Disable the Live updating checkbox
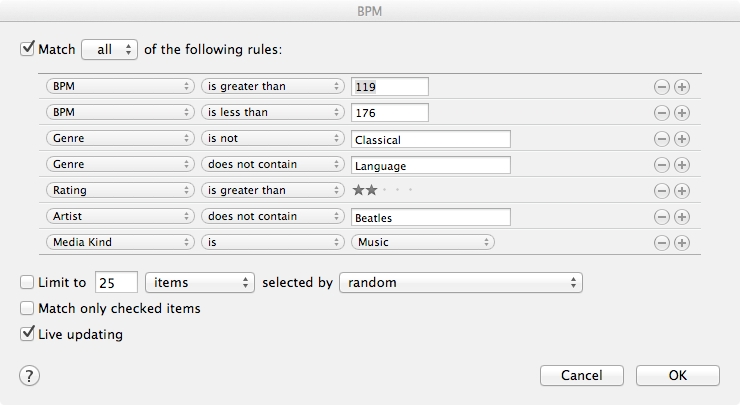This screenshot has height=405, width=740. pos(27,335)
